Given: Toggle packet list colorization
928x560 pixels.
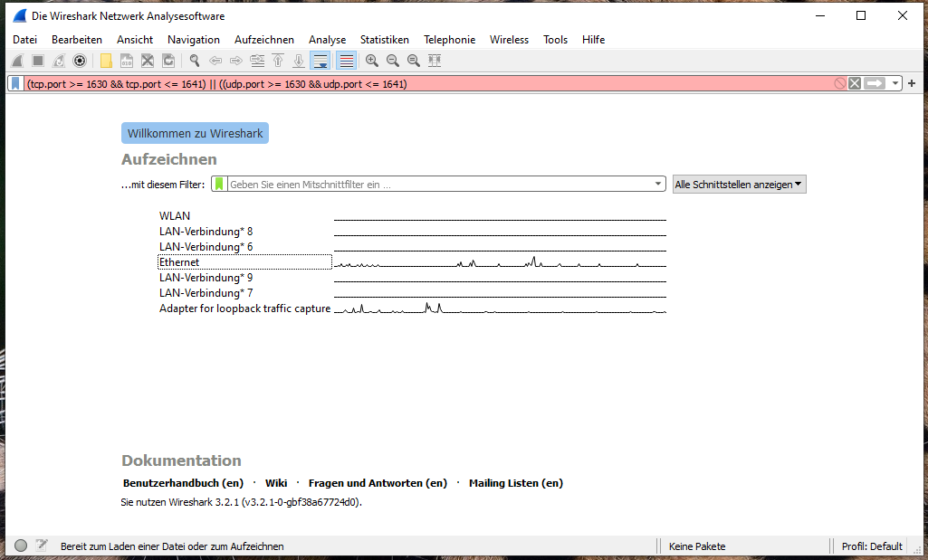Looking at the screenshot, I should [x=345, y=60].
